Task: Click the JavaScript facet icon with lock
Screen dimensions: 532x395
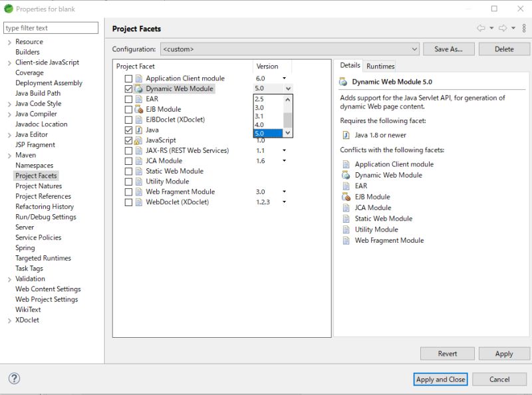Action: click(138, 140)
